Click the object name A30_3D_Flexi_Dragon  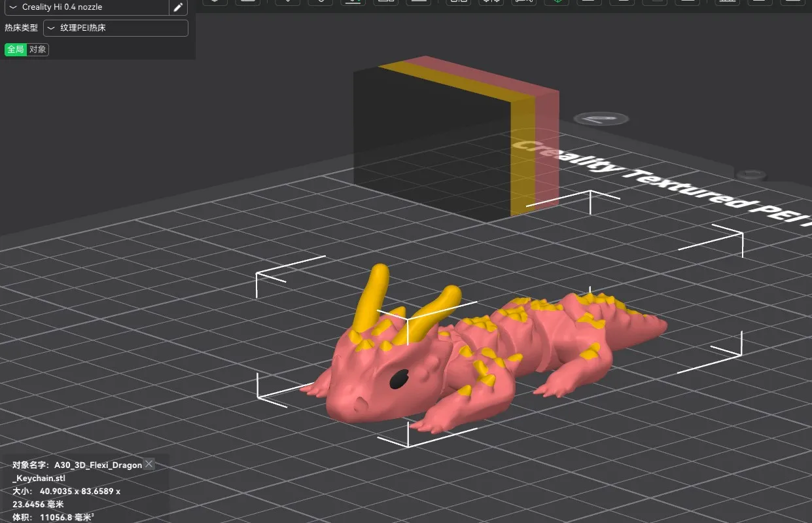pyautogui.click(x=98, y=465)
